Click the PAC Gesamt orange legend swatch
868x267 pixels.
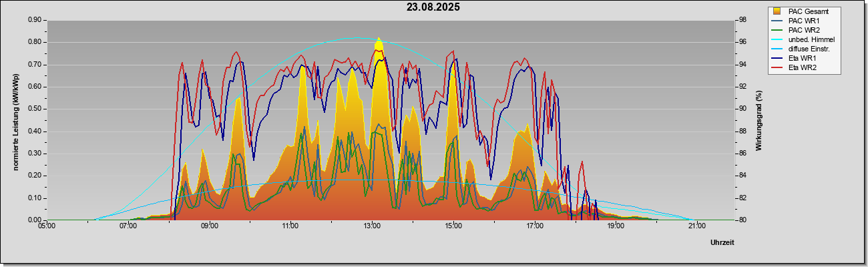click(777, 11)
